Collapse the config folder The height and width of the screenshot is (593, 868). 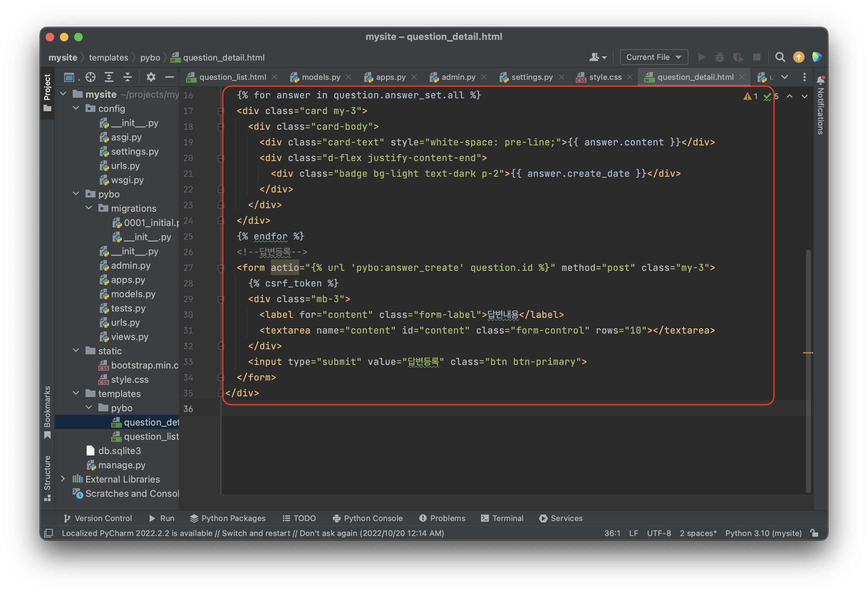coord(76,108)
